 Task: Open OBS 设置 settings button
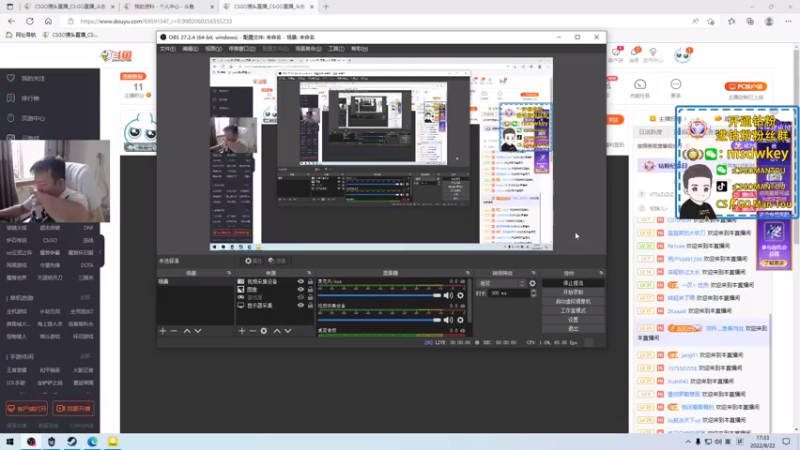tap(573, 320)
